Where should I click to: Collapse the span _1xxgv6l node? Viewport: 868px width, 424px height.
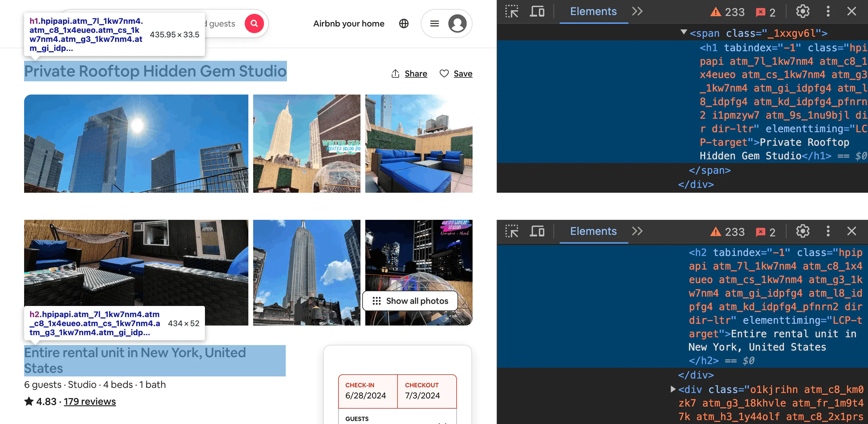tap(684, 33)
